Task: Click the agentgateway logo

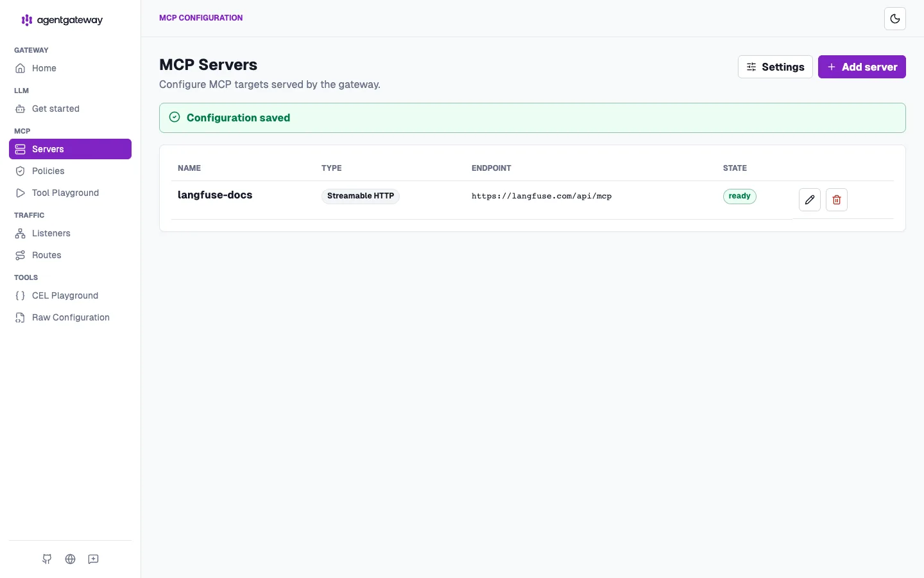Action: [62, 20]
